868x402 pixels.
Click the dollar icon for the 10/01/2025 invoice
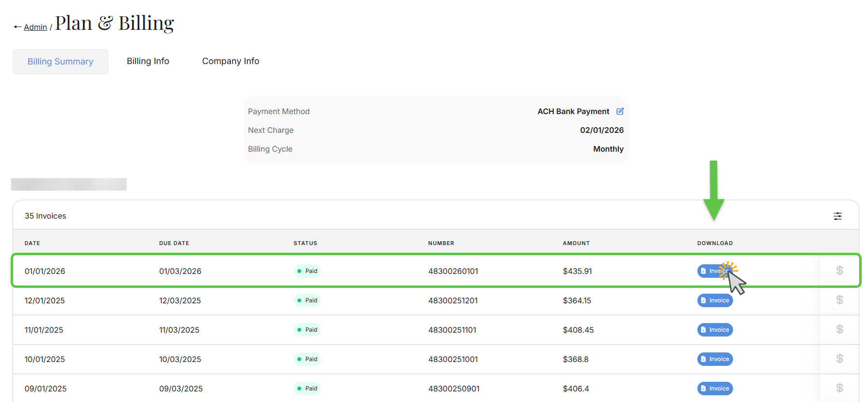coord(840,359)
